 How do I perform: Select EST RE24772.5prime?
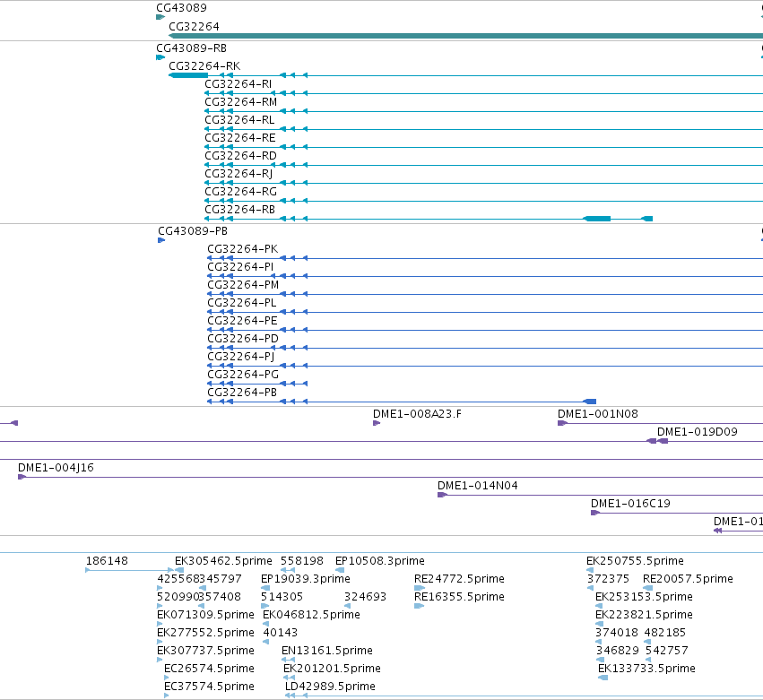click(x=459, y=579)
